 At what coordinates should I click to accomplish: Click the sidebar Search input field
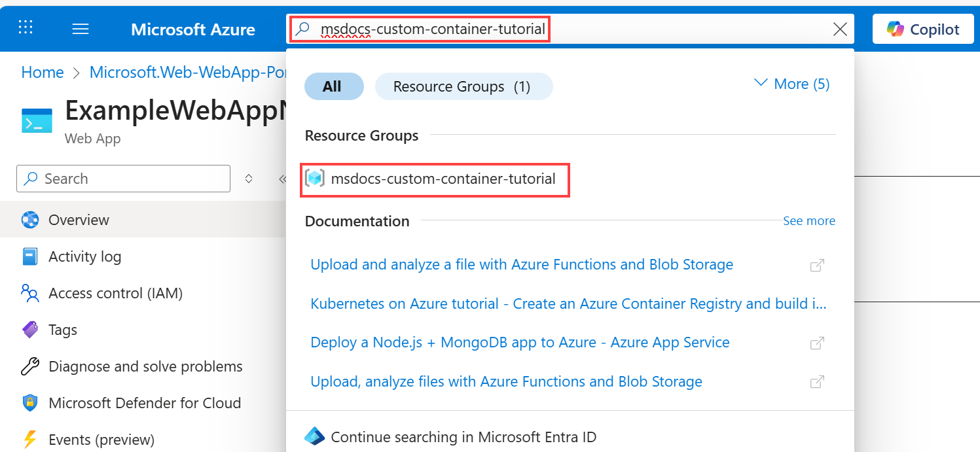point(131,179)
